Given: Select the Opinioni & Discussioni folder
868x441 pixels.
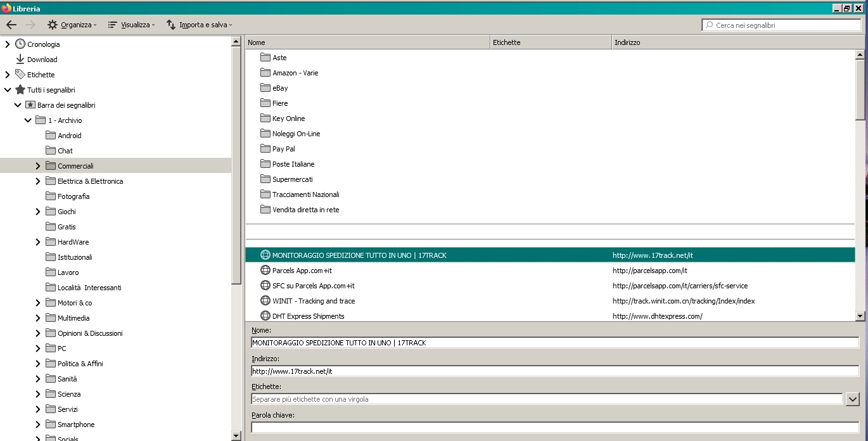Looking at the screenshot, I should point(115,333).
